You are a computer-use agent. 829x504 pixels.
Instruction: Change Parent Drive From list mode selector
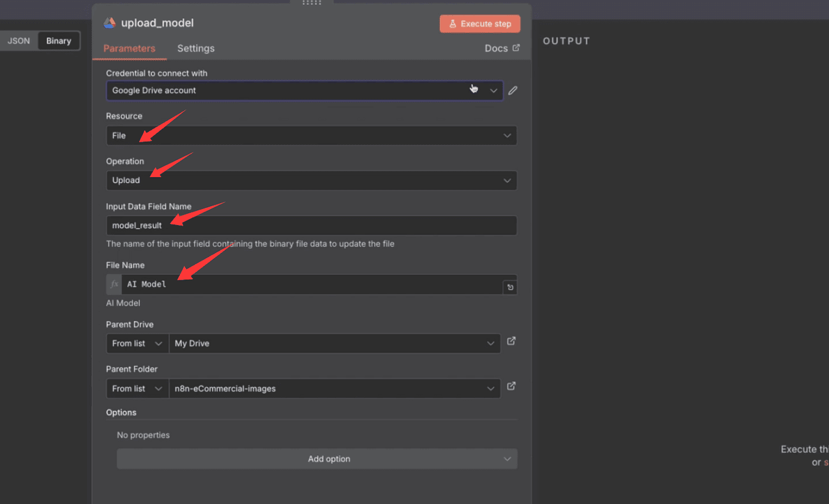tap(137, 344)
